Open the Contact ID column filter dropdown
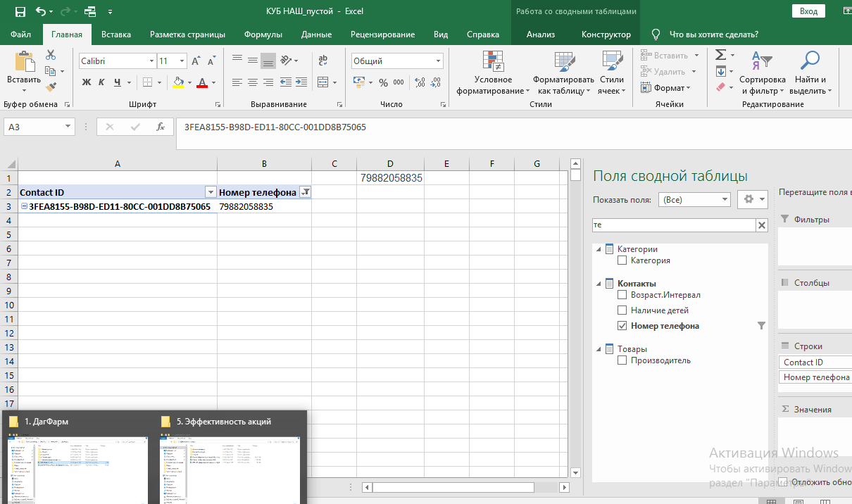 pos(210,192)
